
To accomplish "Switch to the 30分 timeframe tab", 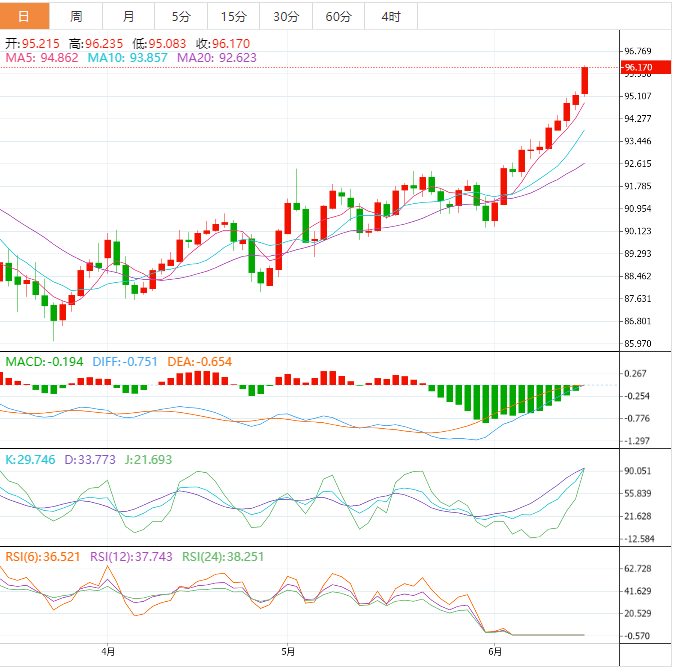I will 286,16.
